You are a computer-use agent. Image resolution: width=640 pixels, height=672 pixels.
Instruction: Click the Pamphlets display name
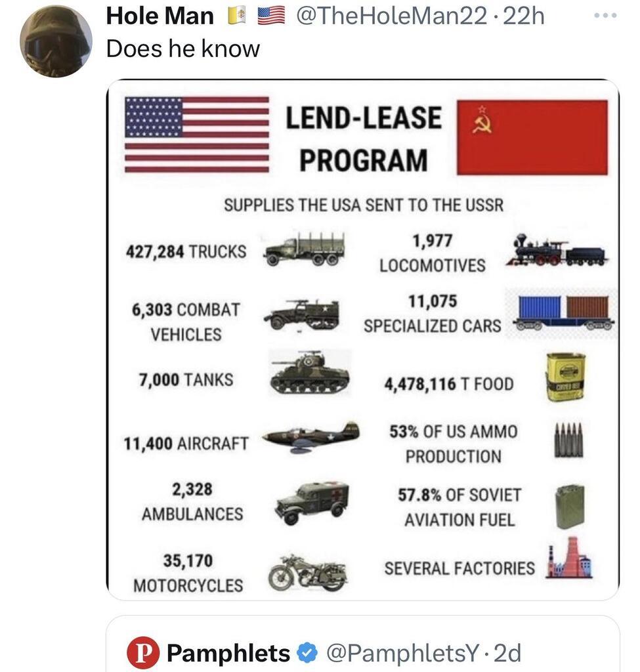(x=228, y=653)
